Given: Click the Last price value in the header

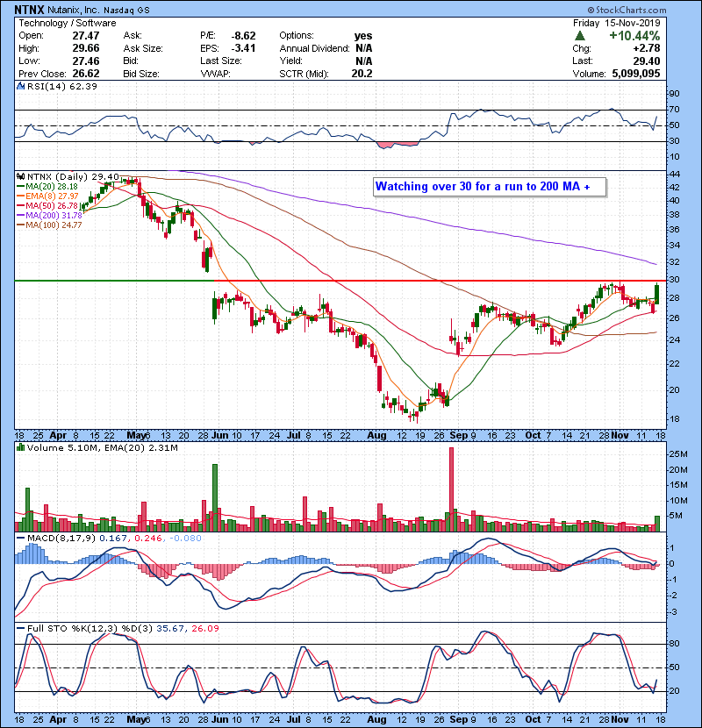Looking at the screenshot, I should (x=647, y=61).
